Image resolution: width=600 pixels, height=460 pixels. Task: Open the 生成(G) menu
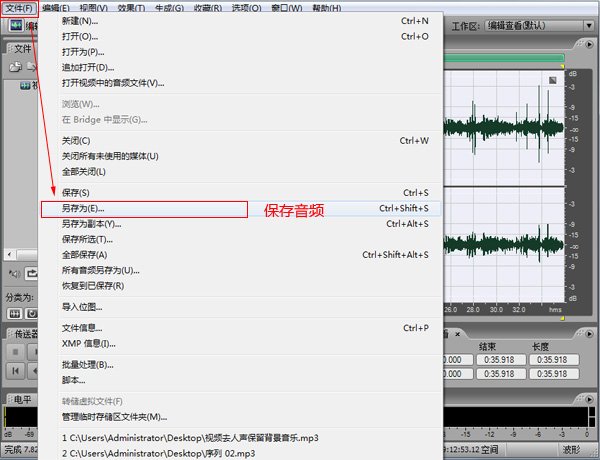[x=170, y=8]
